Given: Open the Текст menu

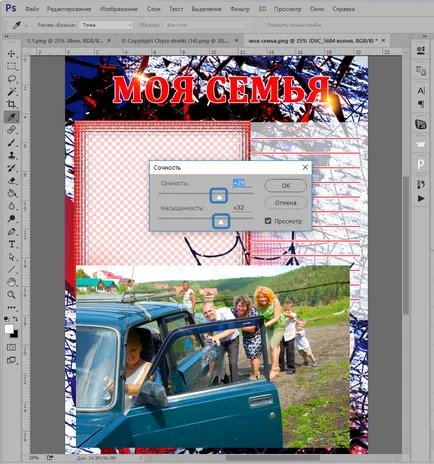Looking at the screenshot, I should coord(176,9).
